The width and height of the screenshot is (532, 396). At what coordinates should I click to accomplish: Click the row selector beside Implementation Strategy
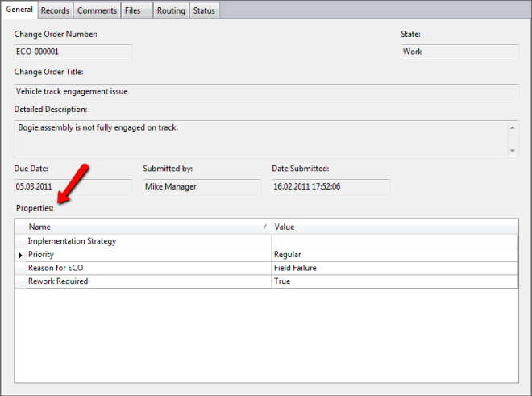tap(20, 241)
